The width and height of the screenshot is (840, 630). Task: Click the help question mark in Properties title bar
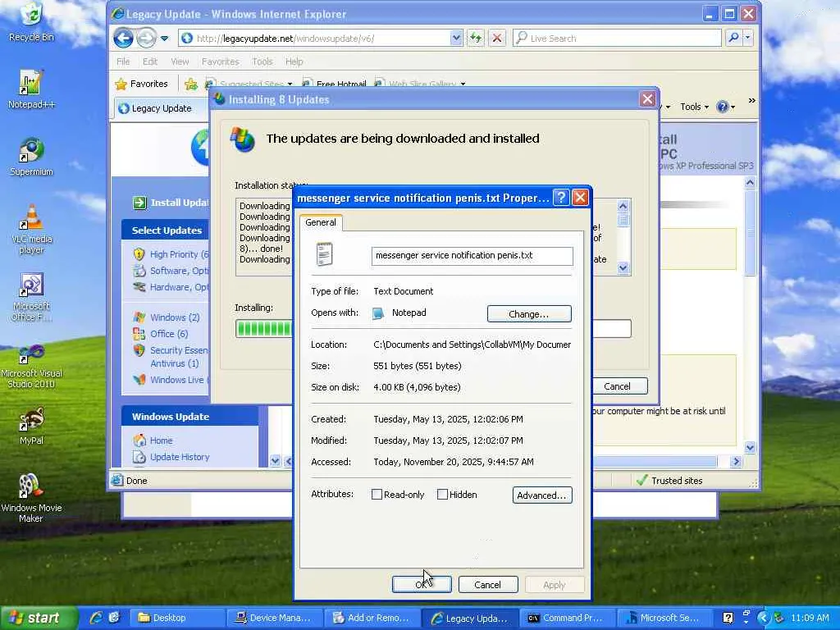pyautogui.click(x=560, y=198)
